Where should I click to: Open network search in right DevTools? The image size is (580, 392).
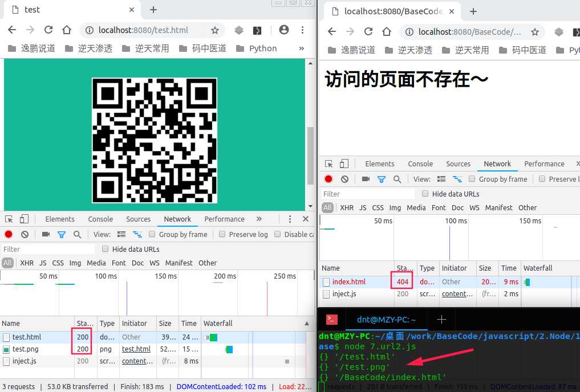[x=398, y=179]
